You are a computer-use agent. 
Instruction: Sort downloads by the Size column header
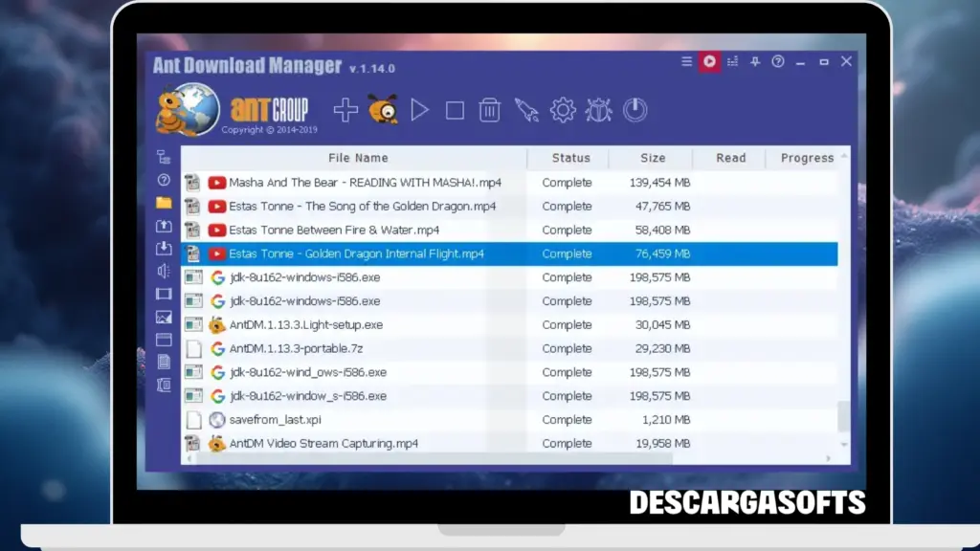[x=653, y=158]
